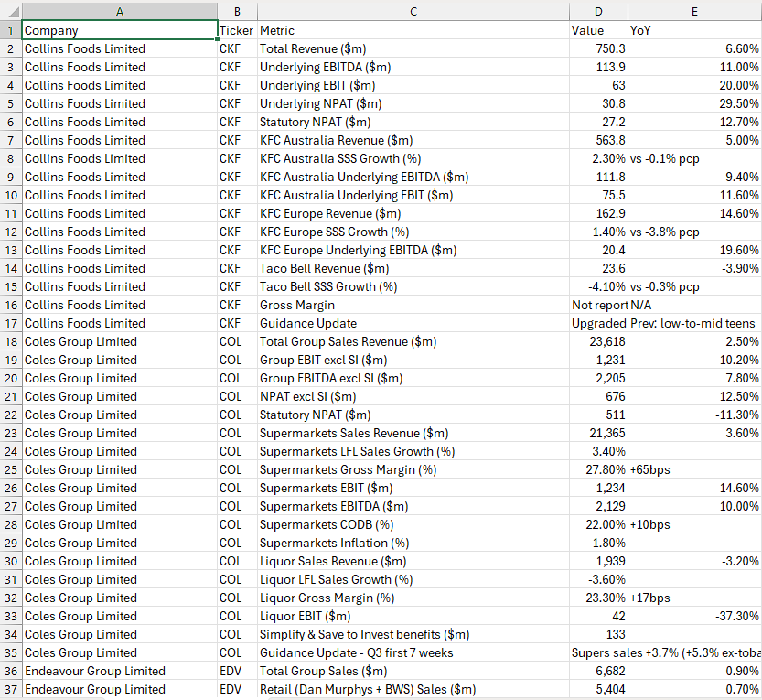Select the Statutory NPAT value 27.2
The width and height of the screenshot is (762, 700).
(598, 122)
